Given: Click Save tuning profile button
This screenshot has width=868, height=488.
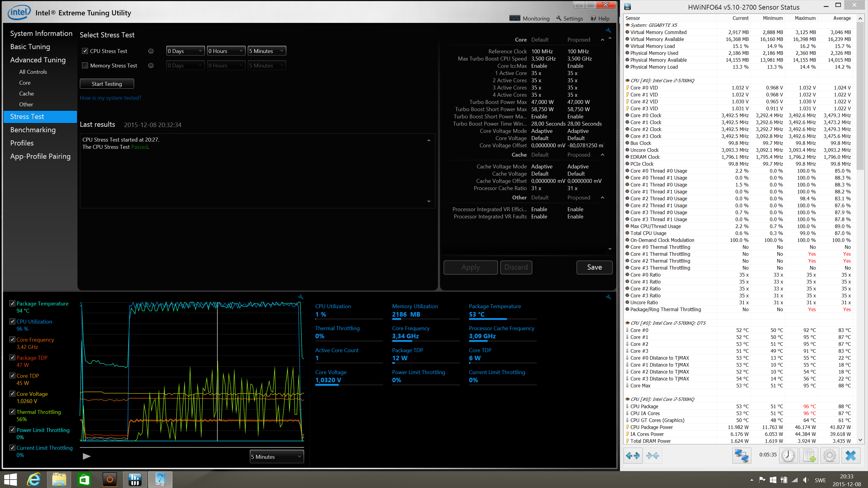Looking at the screenshot, I should tap(594, 267).
